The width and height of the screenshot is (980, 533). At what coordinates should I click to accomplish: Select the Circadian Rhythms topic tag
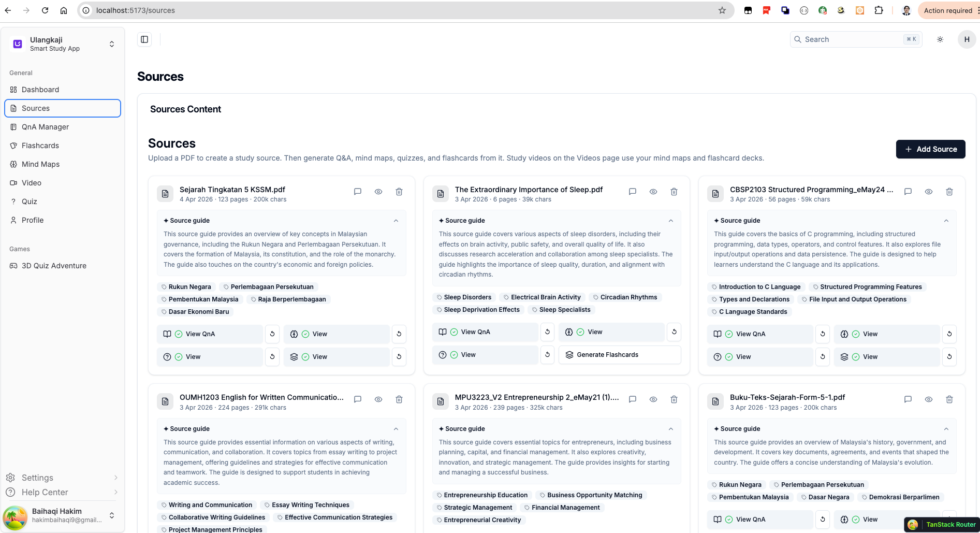click(x=628, y=297)
